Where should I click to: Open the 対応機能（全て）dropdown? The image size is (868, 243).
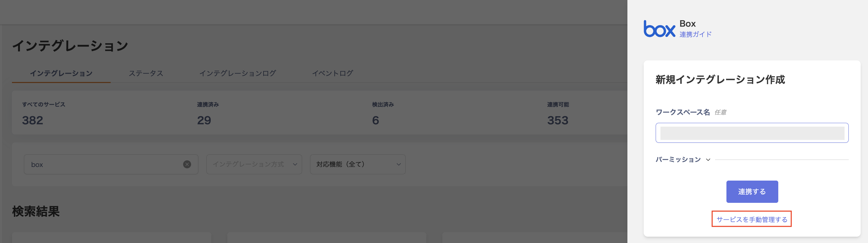coord(358,164)
